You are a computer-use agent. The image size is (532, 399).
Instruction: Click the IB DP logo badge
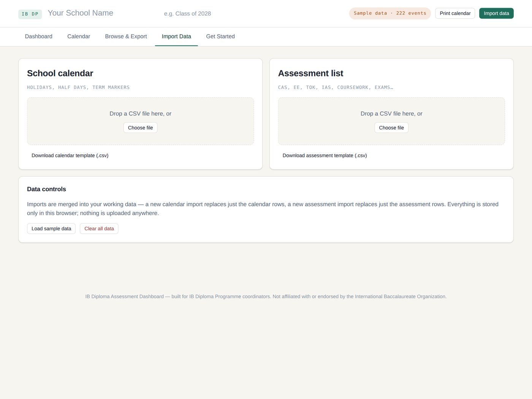(x=30, y=14)
